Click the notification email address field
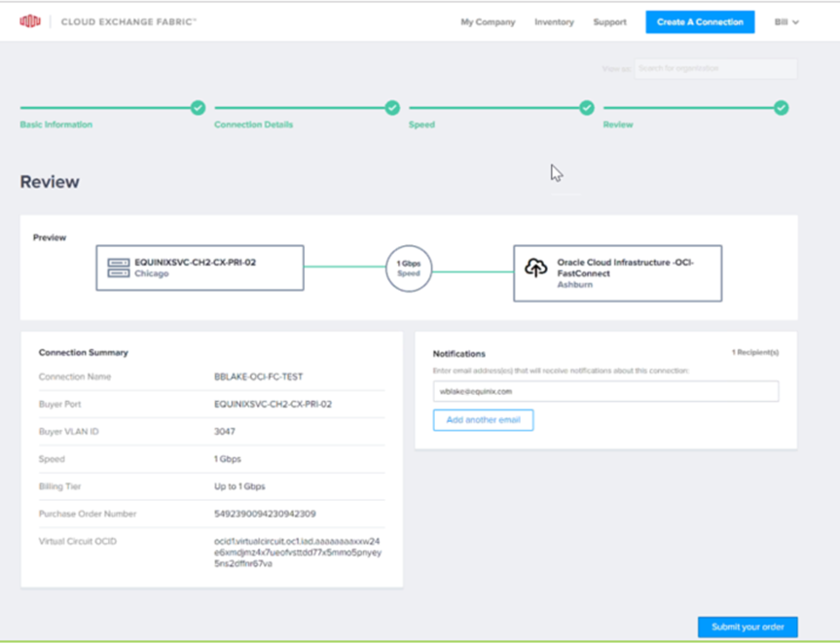 [605, 391]
